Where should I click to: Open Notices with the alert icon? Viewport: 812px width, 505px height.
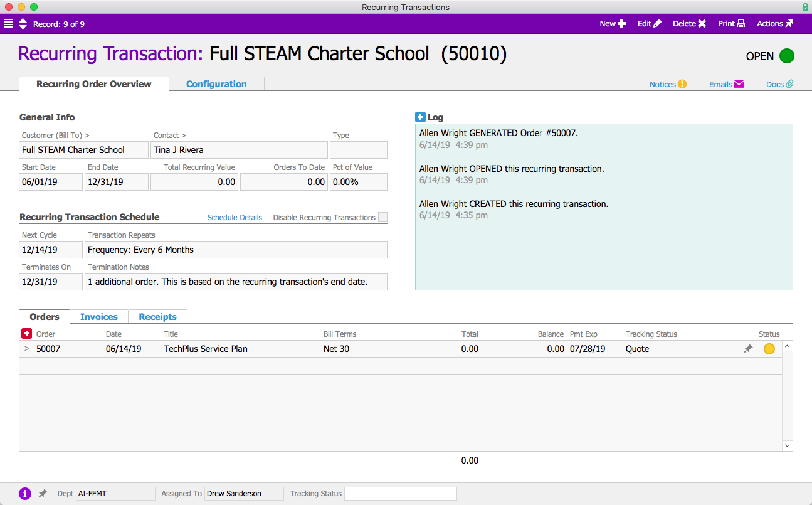[x=668, y=84]
